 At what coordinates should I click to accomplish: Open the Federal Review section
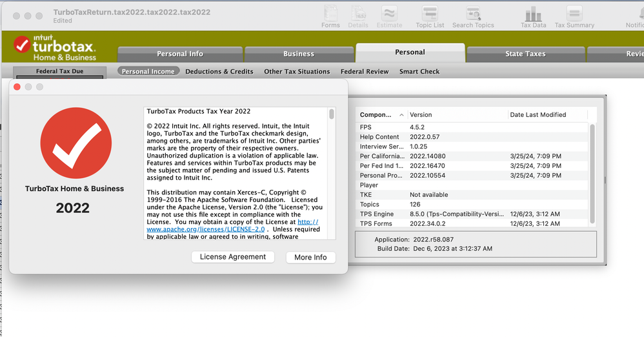(x=365, y=72)
